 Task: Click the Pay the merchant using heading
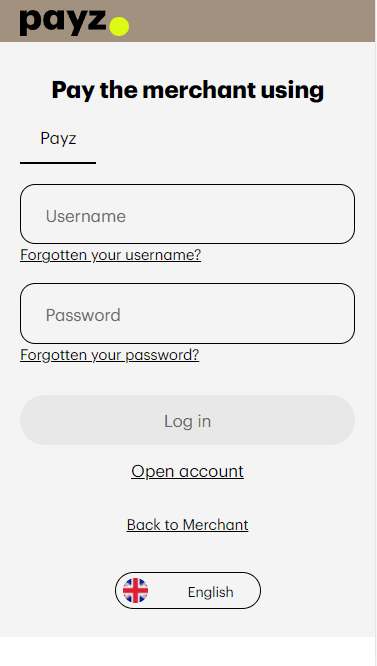188,90
